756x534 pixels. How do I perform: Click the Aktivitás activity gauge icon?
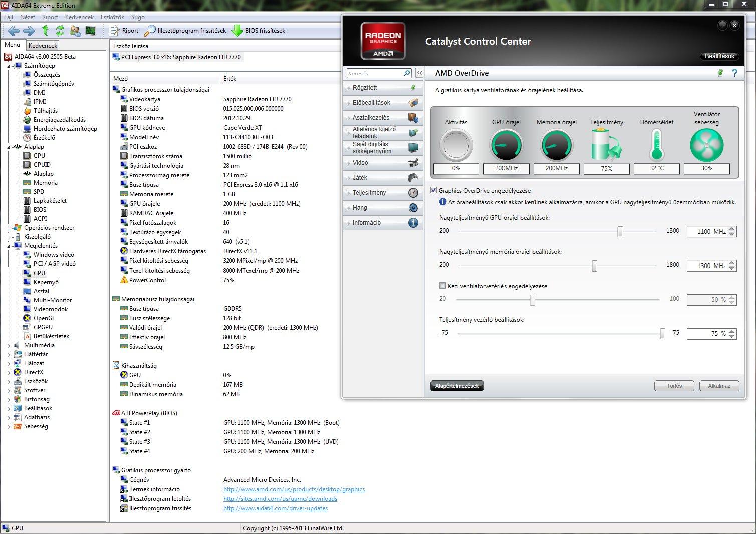point(456,145)
